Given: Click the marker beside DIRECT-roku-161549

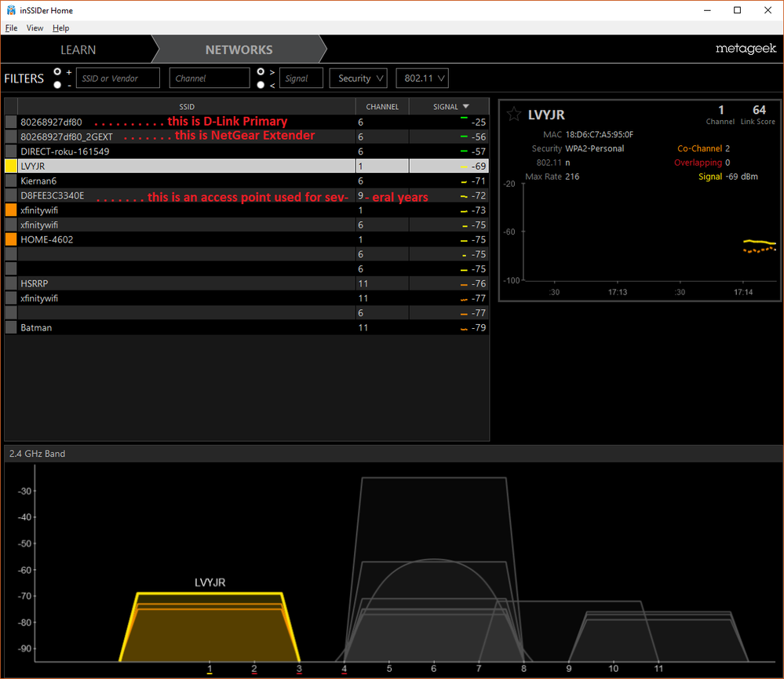Looking at the screenshot, I should point(9,151).
